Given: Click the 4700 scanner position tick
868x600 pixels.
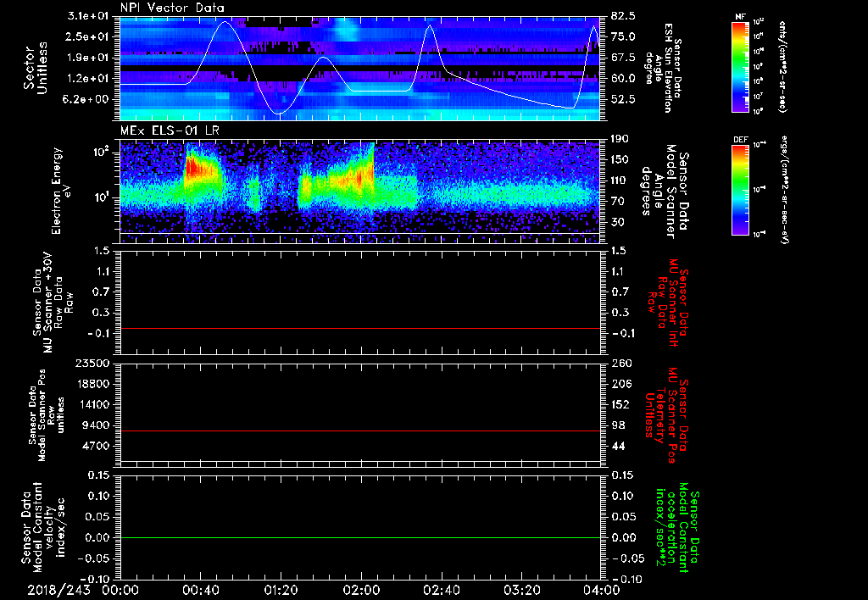Looking at the screenshot, I should [x=97, y=446].
